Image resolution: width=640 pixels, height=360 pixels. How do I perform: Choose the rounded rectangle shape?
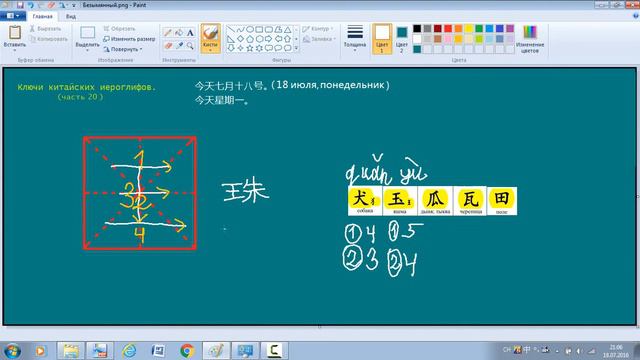[269, 29]
